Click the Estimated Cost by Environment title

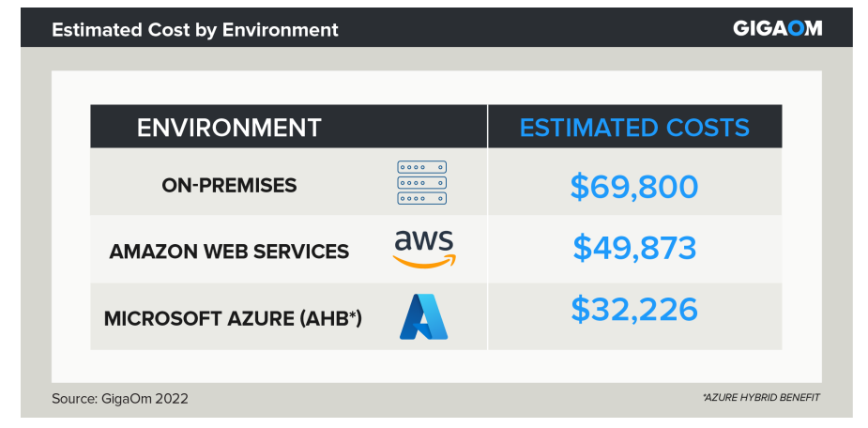click(195, 29)
